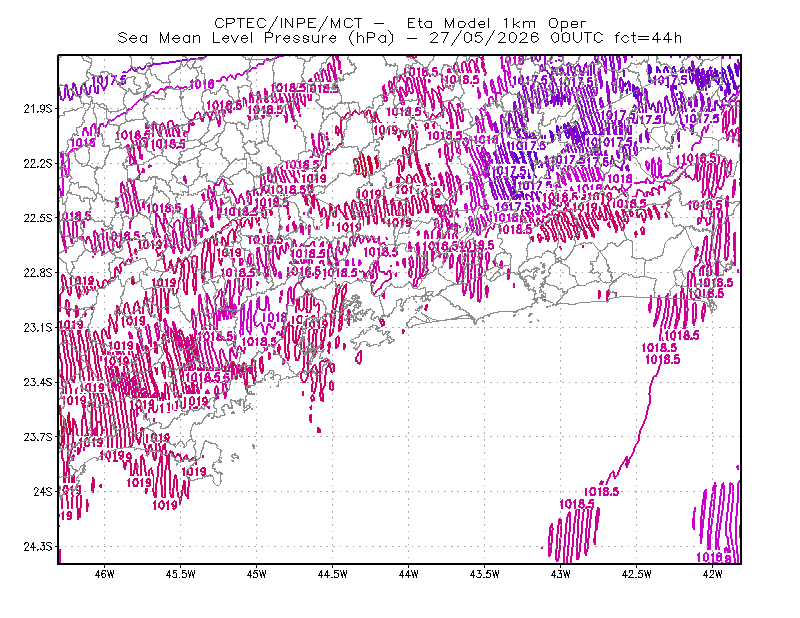The height and width of the screenshot is (618, 800).
Task: Select the 45.5W longitude tick label
Action: (181, 574)
